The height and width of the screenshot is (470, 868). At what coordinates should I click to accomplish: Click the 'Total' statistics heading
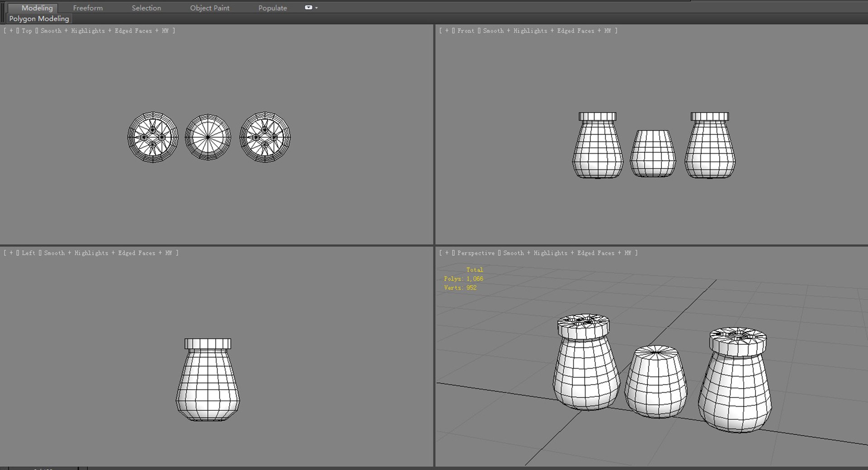click(x=475, y=270)
